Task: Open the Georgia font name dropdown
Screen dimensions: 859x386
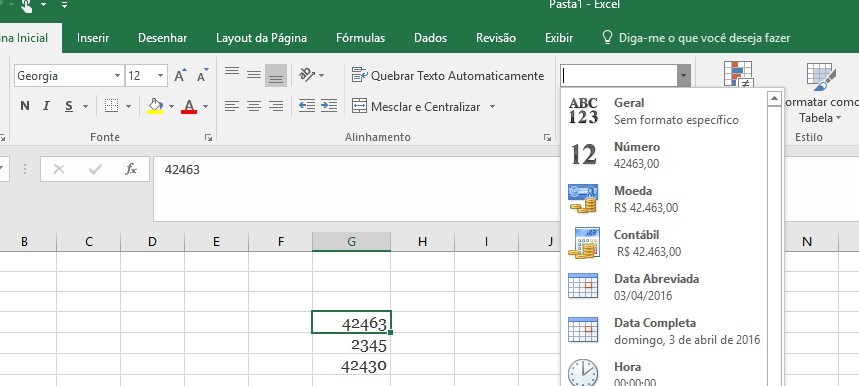Action: [x=118, y=76]
